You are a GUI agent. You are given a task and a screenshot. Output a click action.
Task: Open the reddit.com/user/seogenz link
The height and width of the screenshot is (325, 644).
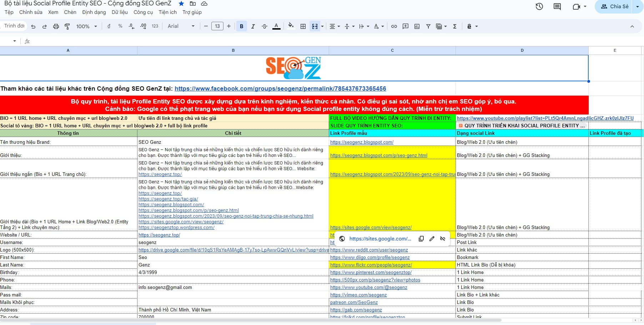pyautogui.click(x=369, y=250)
